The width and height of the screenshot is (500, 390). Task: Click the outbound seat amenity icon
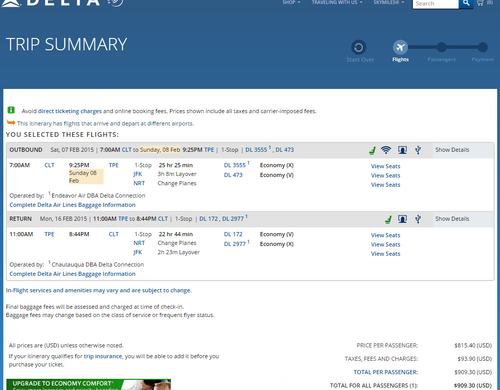(x=372, y=150)
